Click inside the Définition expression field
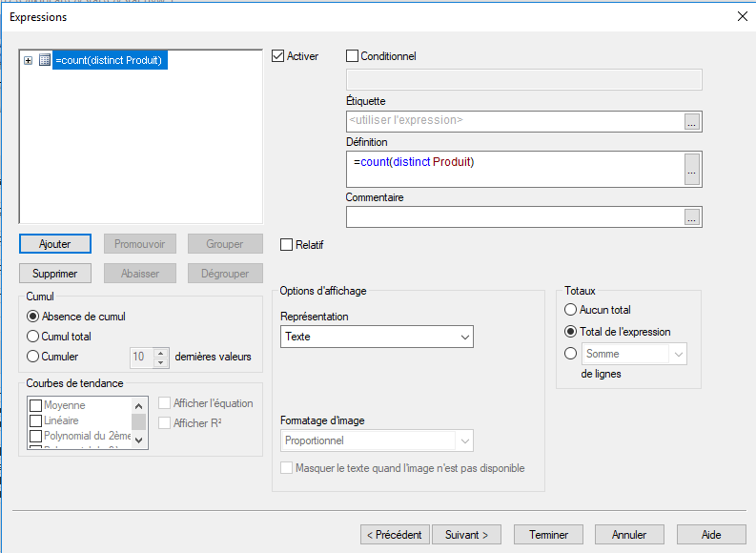This screenshot has width=756, height=553. (x=515, y=169)
